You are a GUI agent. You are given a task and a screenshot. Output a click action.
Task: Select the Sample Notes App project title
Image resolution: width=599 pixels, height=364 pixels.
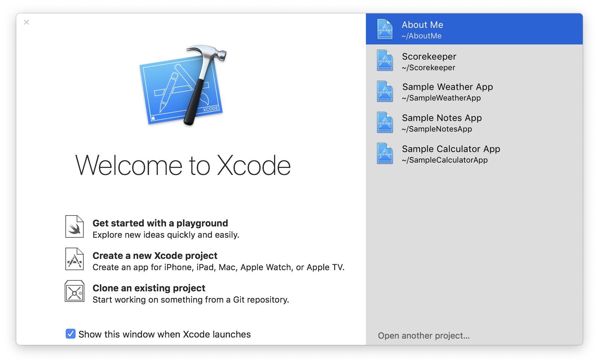click(x=442, y=118)
